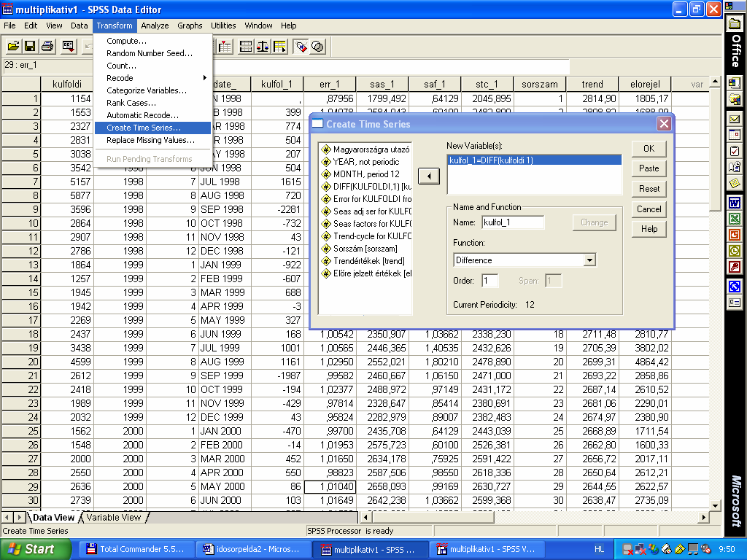The image size is (747, 560).
Task: Open the Analyze menu
Action: (x=155, y=26)
